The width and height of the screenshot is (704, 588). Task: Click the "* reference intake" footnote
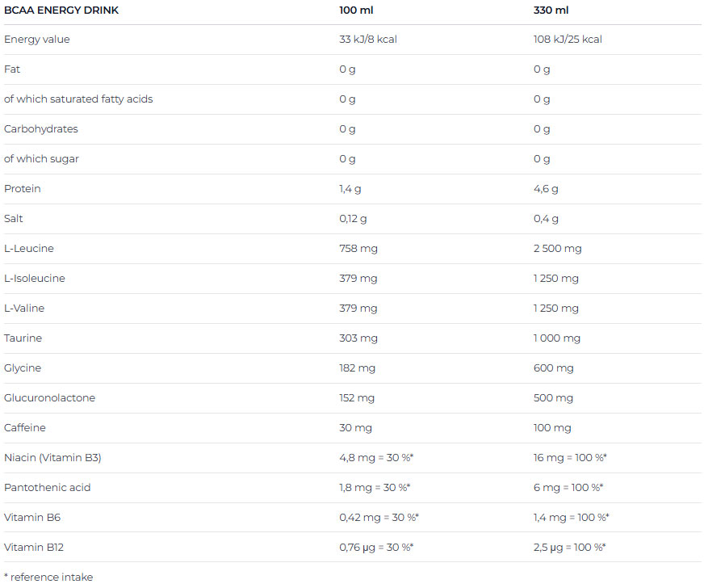[48, 577]
